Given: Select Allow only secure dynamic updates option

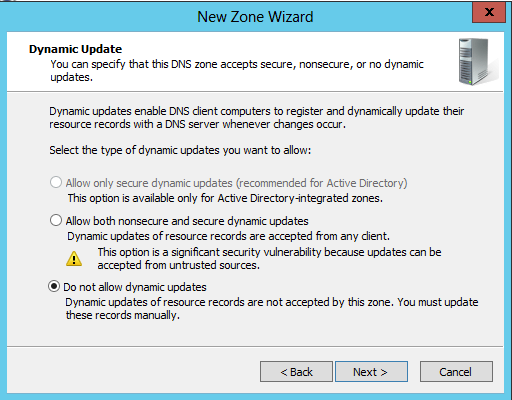Looking at the screenshot, I should point(56,182).
